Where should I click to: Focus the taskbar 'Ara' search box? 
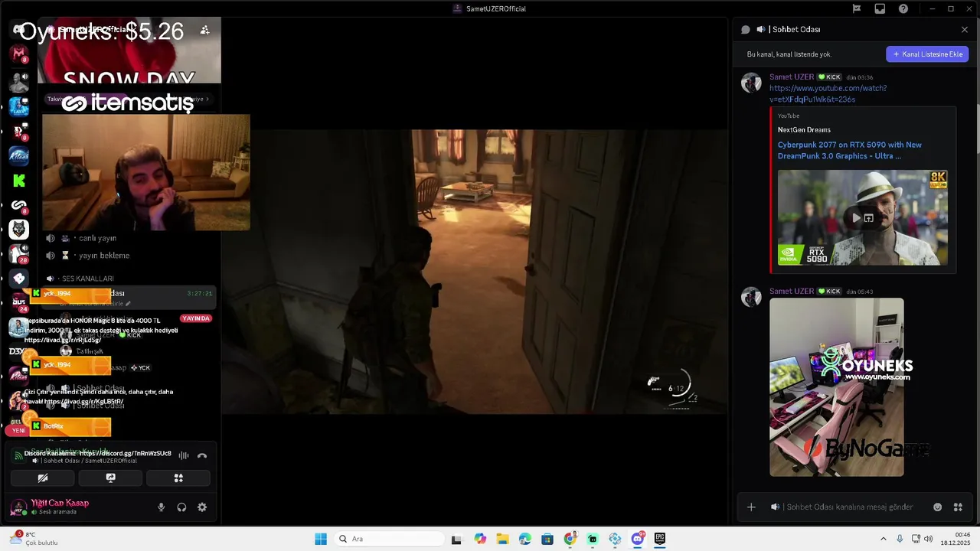click(388, 539)
